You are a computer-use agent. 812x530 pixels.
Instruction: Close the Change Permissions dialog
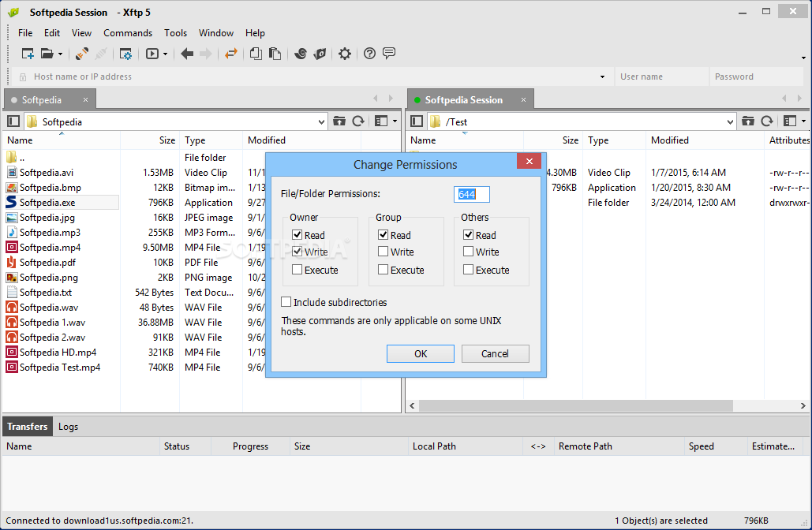(x=529, y=161)
